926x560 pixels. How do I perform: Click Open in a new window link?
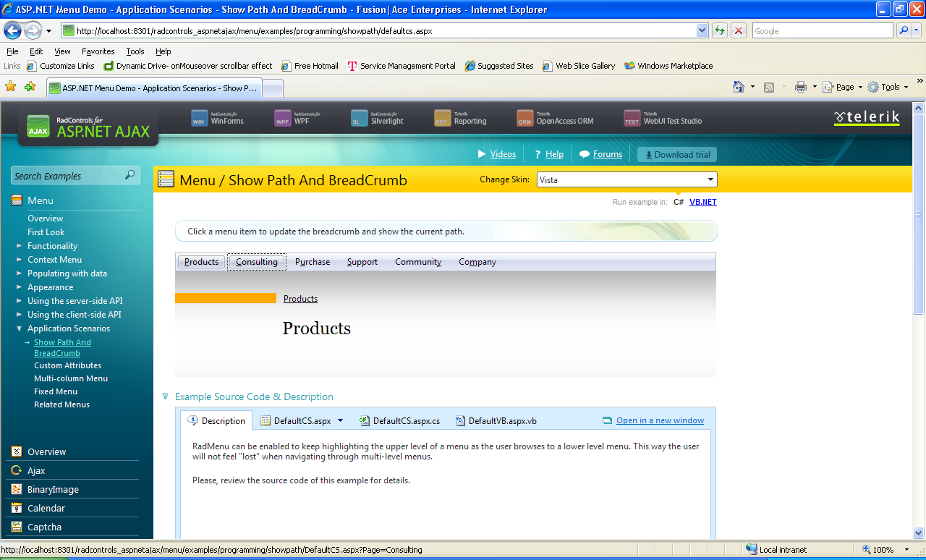coord(660,420)
